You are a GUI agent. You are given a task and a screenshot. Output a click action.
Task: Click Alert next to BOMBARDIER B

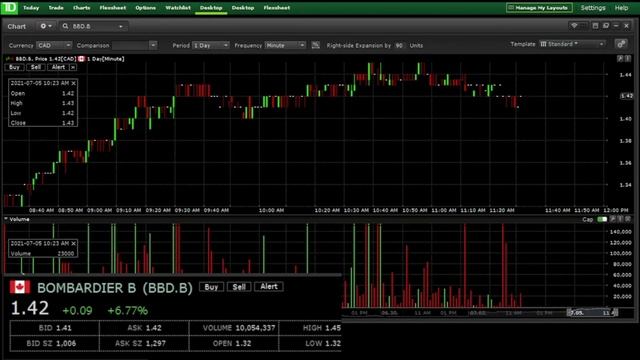click(269, 287)
